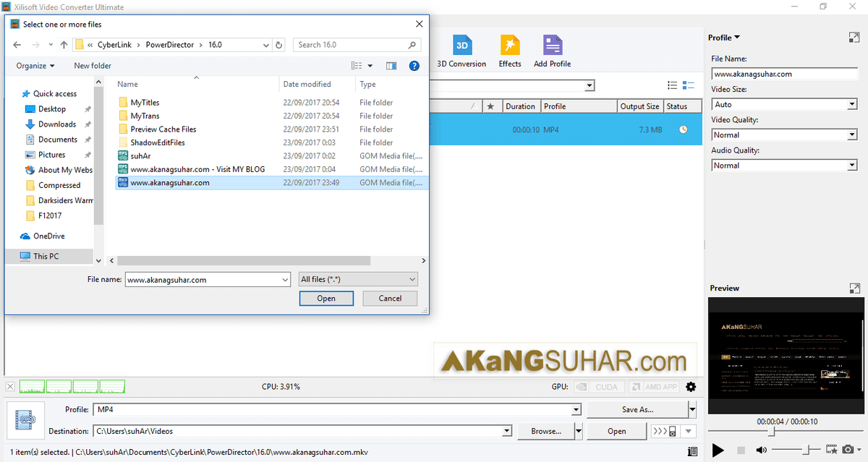The image size is (868, 462).
Task: Click the clock status icon of the selected item
Action: (x=683, y=129)
